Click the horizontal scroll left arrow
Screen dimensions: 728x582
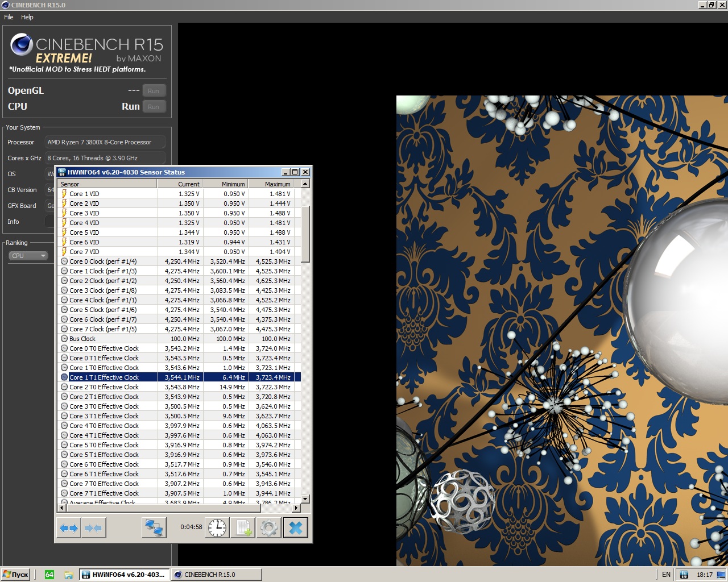pyautogui.click(x=62, y=508)
